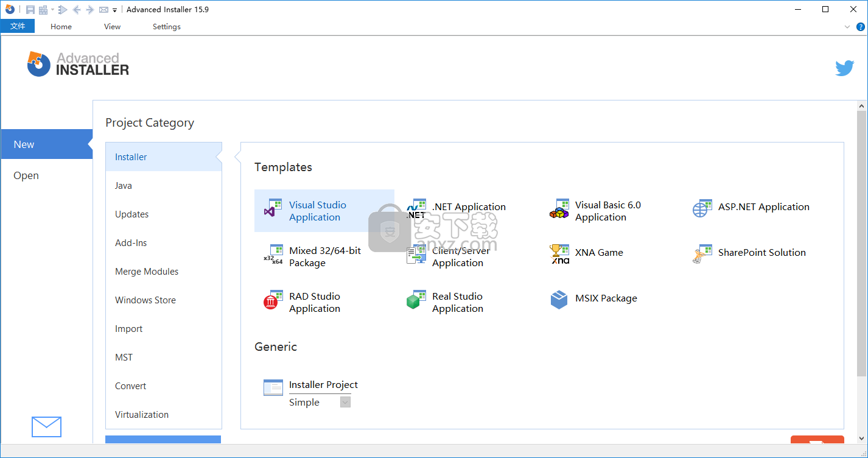Open the Simple project type dropdown

[345, 402]
